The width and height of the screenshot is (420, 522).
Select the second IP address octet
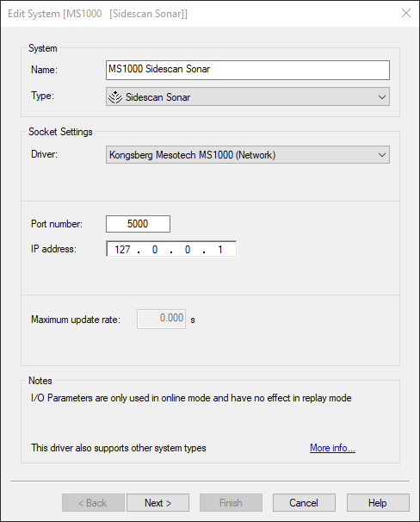(155, 249)
